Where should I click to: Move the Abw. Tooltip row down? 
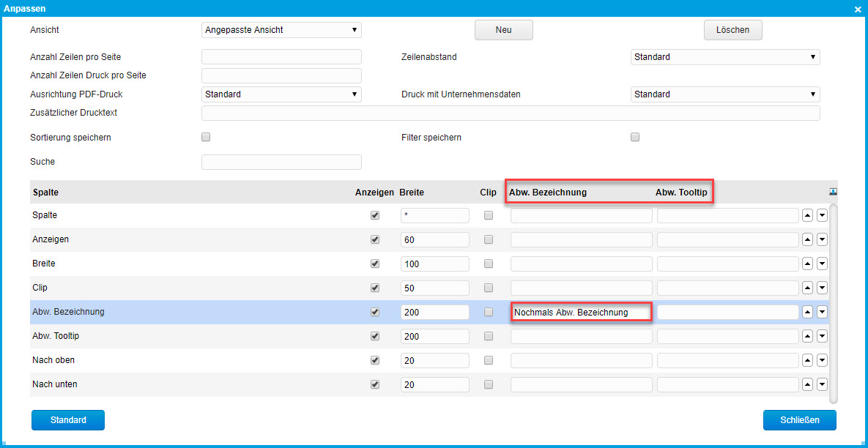(822, 337)
